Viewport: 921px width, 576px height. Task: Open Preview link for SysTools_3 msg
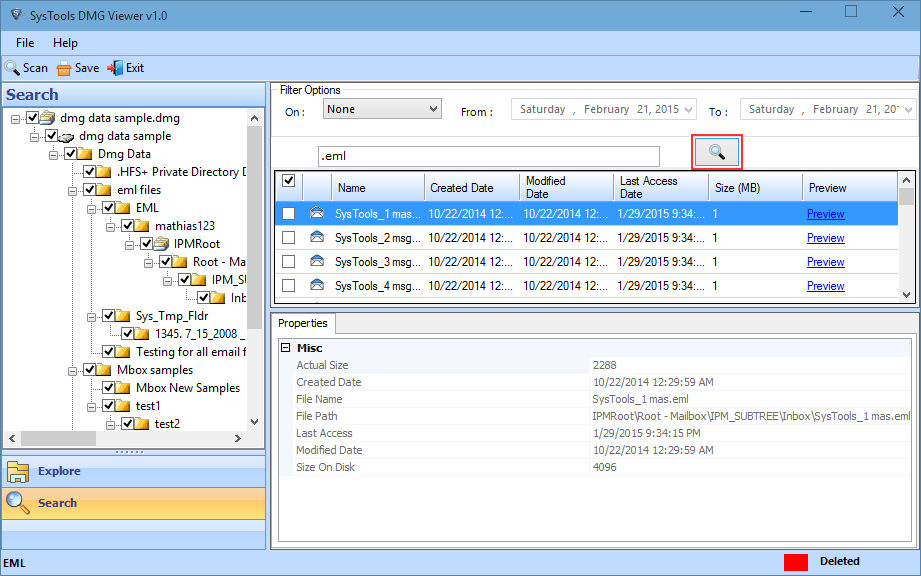[x=825, y=262]
